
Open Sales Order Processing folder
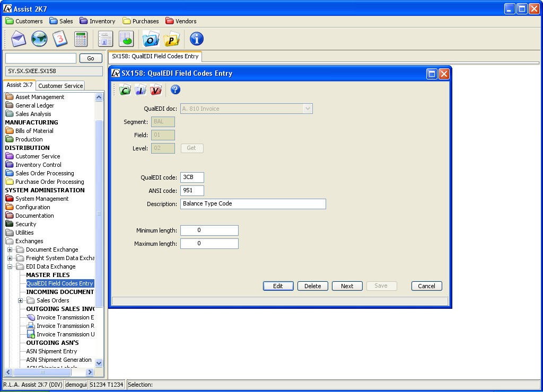tap(40, 173)
